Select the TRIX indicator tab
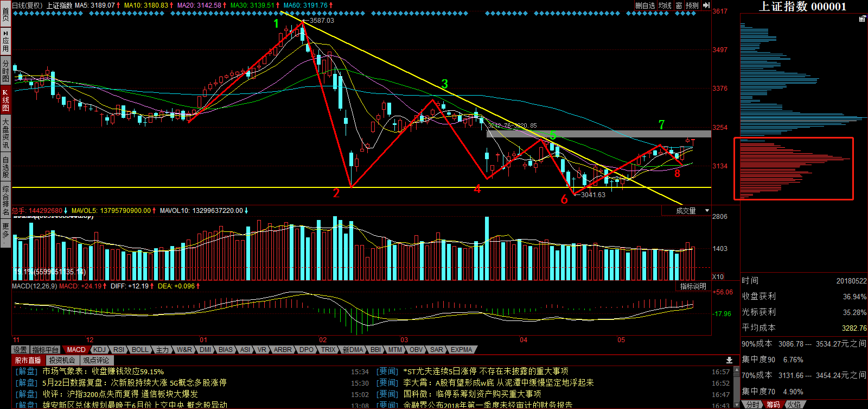 coord(328,350)
